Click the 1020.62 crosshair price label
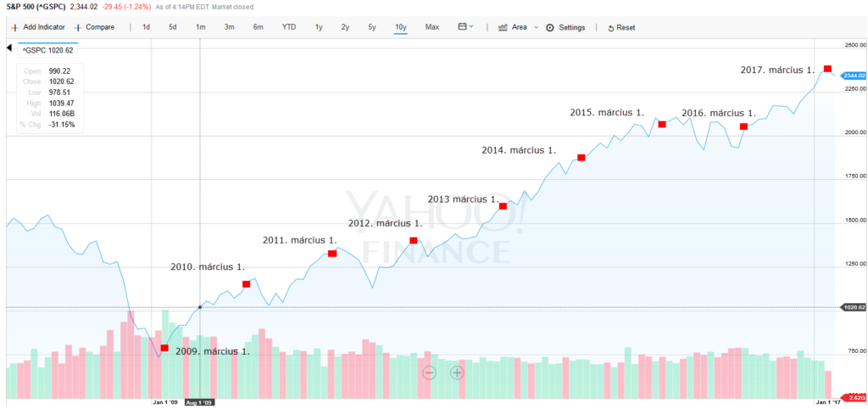This screenshot has height=409, width=868. tap(853, 306)
